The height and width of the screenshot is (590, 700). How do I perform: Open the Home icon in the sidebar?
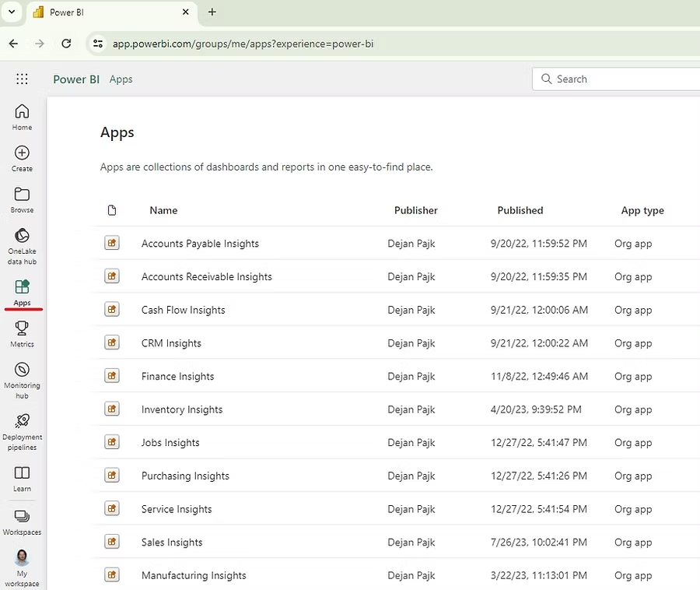coord(22,117)
